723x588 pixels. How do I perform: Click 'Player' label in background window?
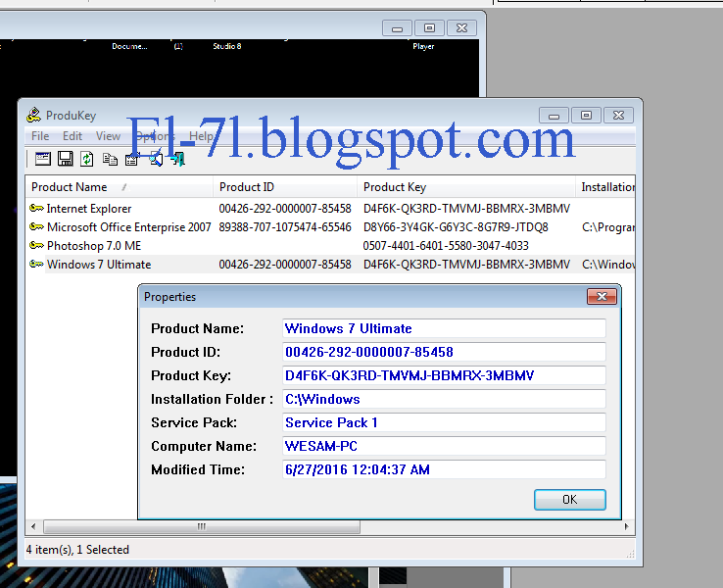423,46
